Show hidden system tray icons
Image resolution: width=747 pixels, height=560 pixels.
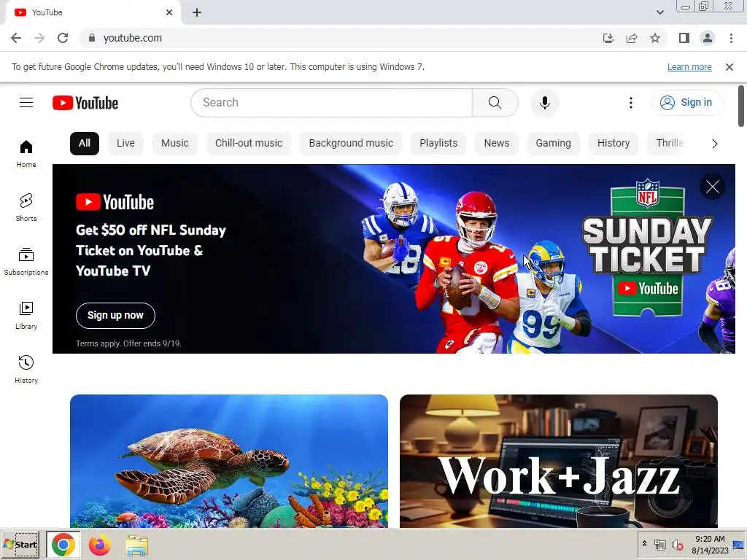point(645,544)
